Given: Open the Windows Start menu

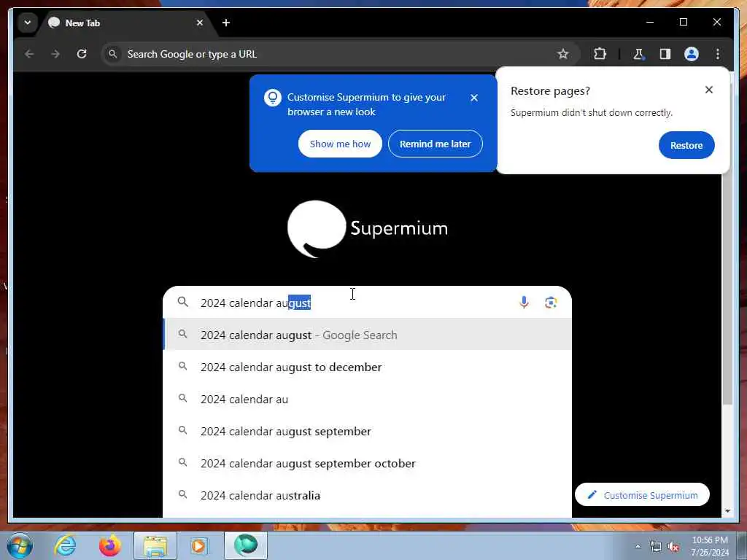Looking at the screenshot, I should (20, 545).
